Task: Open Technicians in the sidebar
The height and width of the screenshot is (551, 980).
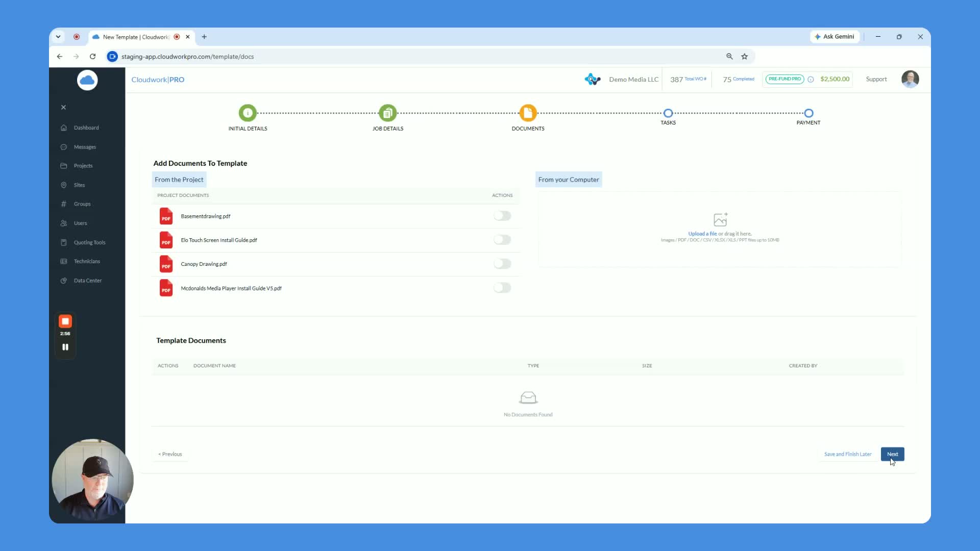Action: pos(87,261)
